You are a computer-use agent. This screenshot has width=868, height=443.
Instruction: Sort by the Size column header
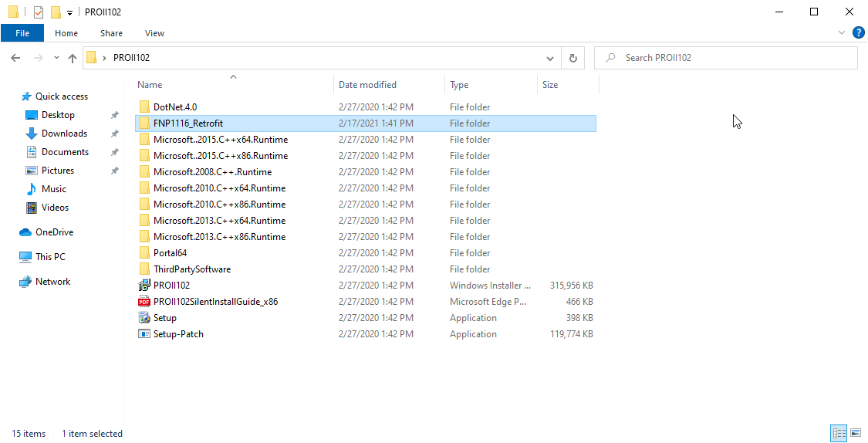pyautogui.click(x=550, y=85)
